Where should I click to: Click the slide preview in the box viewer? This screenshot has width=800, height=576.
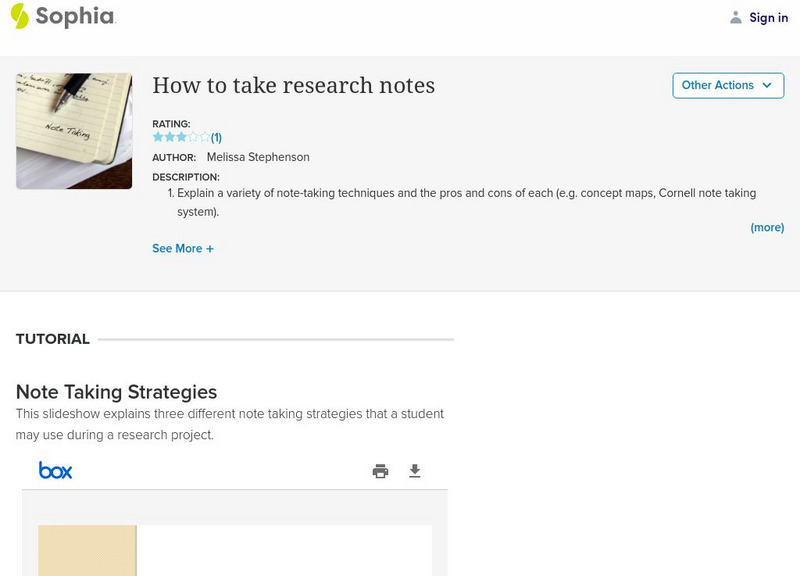[x=235, y=550]
